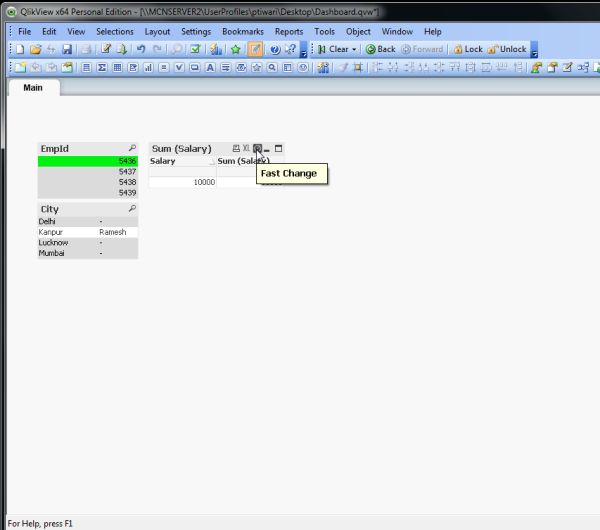Create an Input Box object icon

coord(164,68)
